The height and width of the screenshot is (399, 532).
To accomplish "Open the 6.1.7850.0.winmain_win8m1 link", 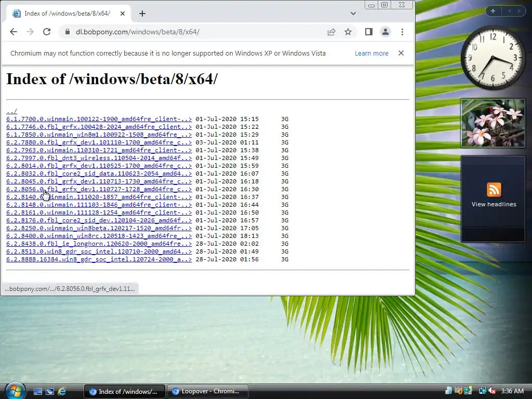I will [x=99, y=135].
